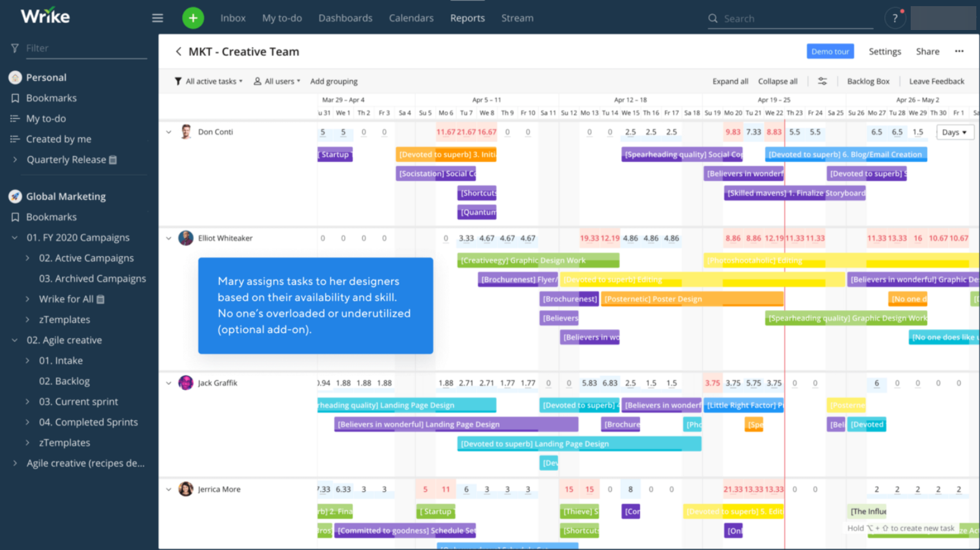Open the Days granularity dropdown
The height and width of the screenshot is (550, 980).
[x=954, y=132]
